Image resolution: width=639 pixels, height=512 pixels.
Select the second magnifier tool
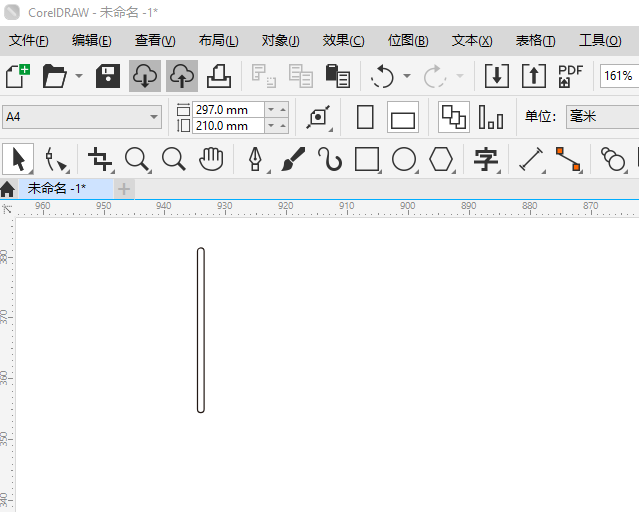174,159
